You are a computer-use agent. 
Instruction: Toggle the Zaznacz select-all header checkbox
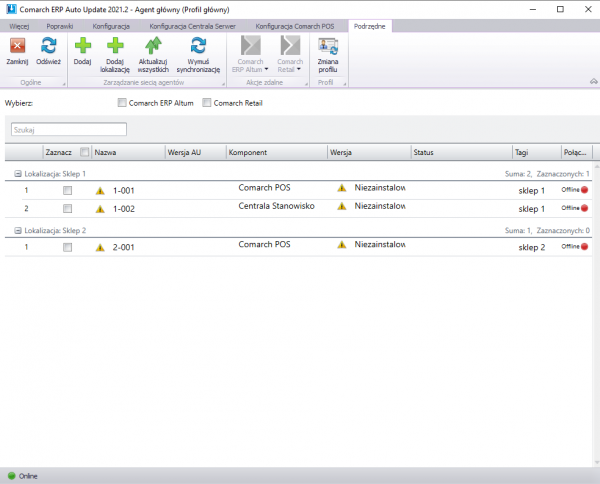click(x=85, y=152)
